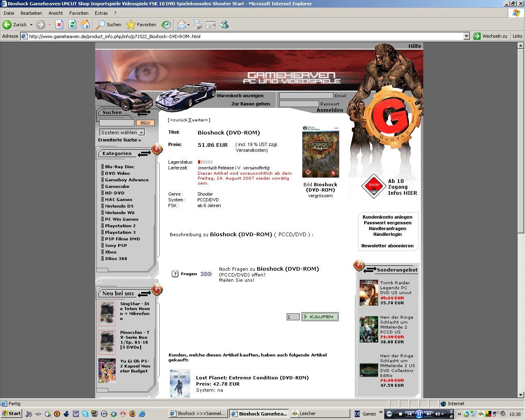This screenshot has width=525, height=420.
Task: Click the [weiter>] next product link
Action: [x=200, y=120]
